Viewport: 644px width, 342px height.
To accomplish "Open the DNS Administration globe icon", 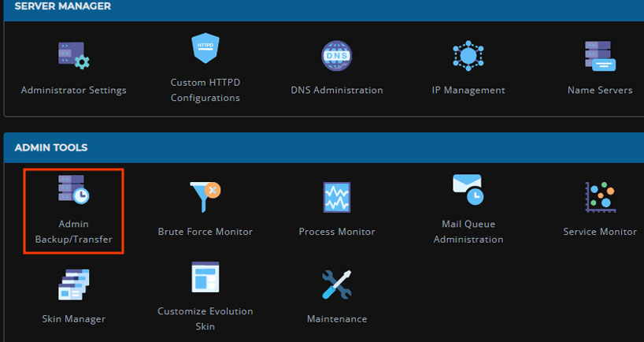I will click(337, 55).
